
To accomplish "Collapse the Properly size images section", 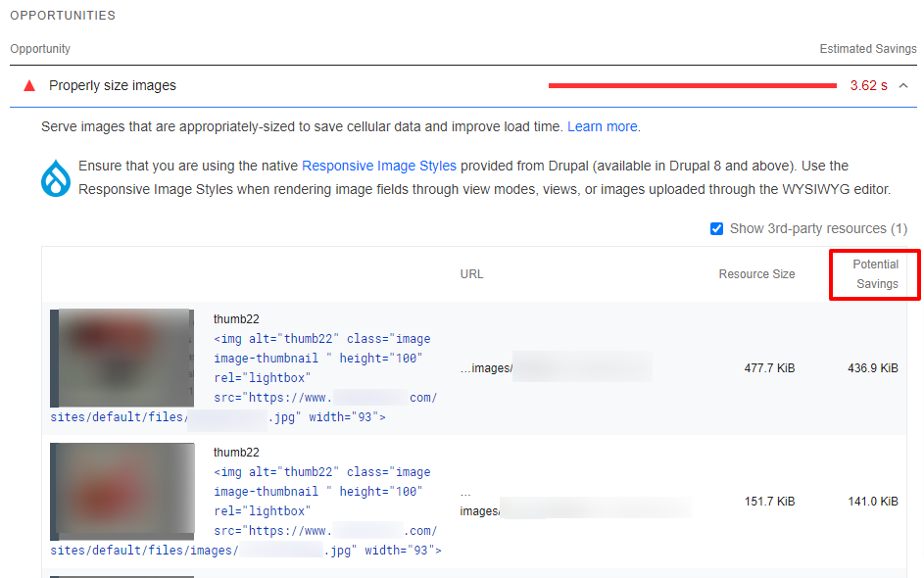I will tap(905, 85).
